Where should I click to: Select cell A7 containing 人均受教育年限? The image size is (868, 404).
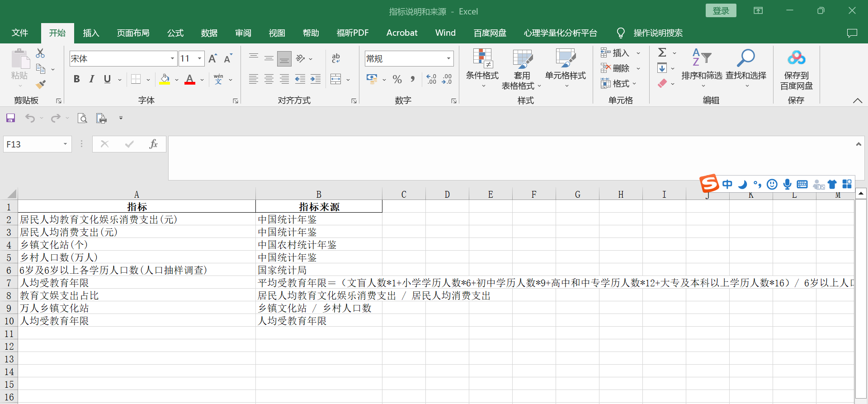[137, 283]
